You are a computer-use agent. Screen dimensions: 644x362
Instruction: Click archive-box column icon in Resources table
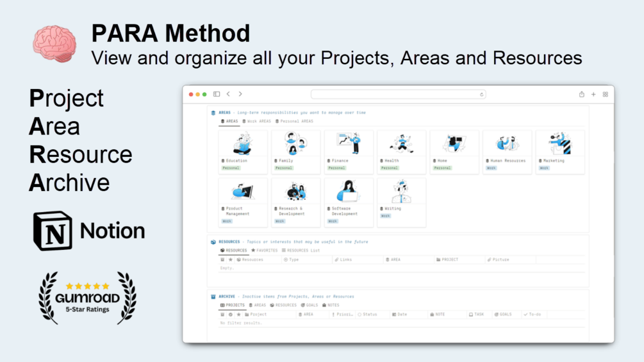click(x=222, y=259)
